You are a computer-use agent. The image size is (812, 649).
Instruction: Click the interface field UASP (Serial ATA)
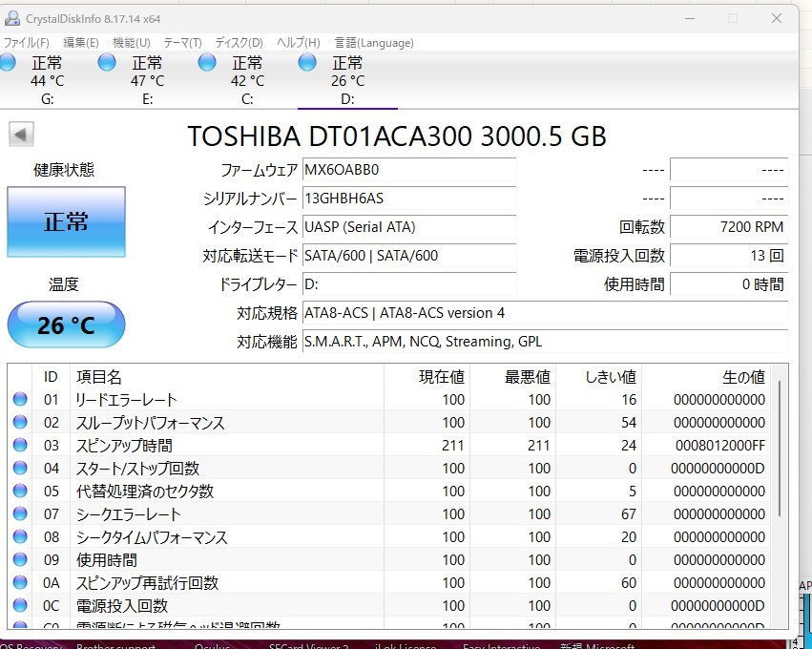tap(409, 227)
